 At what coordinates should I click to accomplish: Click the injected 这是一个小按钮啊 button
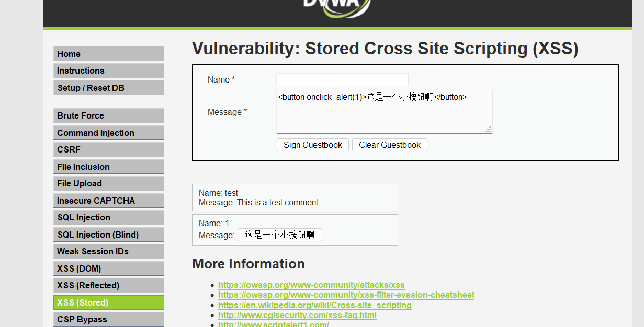pyautogui.click(x=280, y=235)
